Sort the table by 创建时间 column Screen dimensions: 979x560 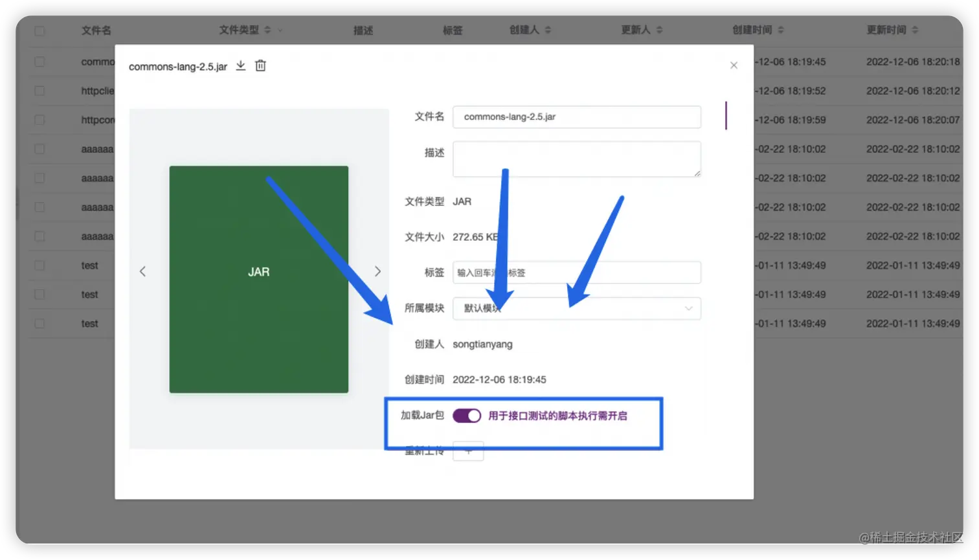(x=780, y=29)
